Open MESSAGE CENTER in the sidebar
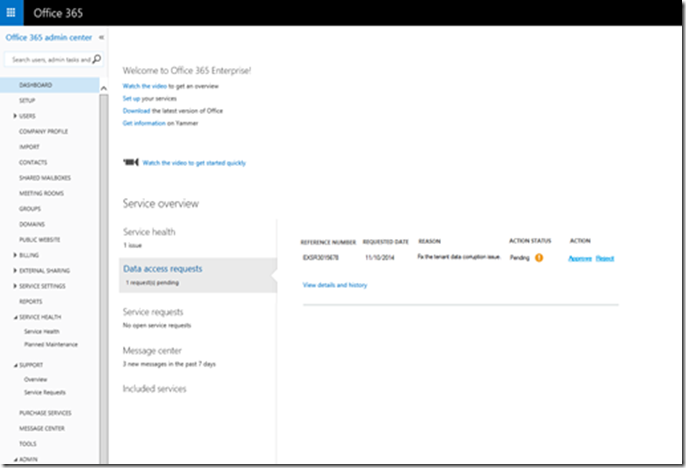Viewport: 686px width, 468px height. click(42, 429)
